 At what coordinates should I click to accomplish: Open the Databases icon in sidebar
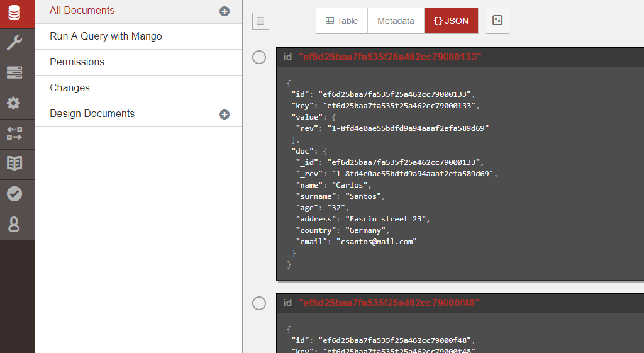tap(14, 13)
